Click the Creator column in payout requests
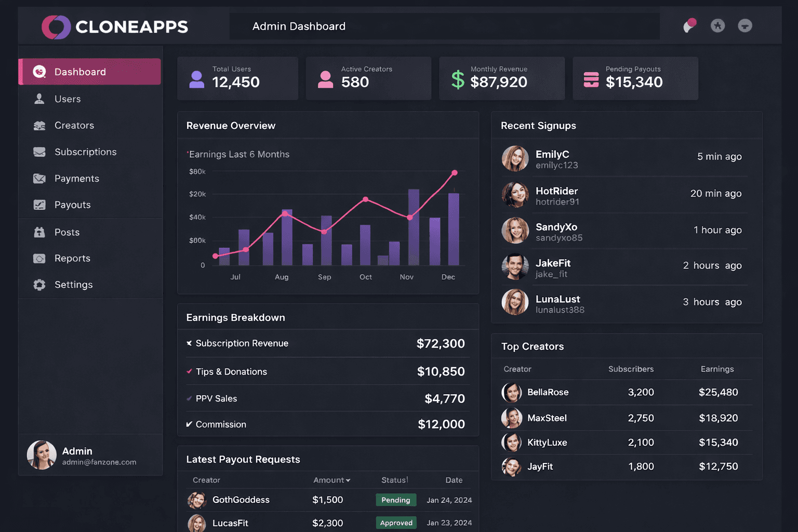The height and width of the screenshot is (532, 798). pyautogui.click(x=206, y=480)
